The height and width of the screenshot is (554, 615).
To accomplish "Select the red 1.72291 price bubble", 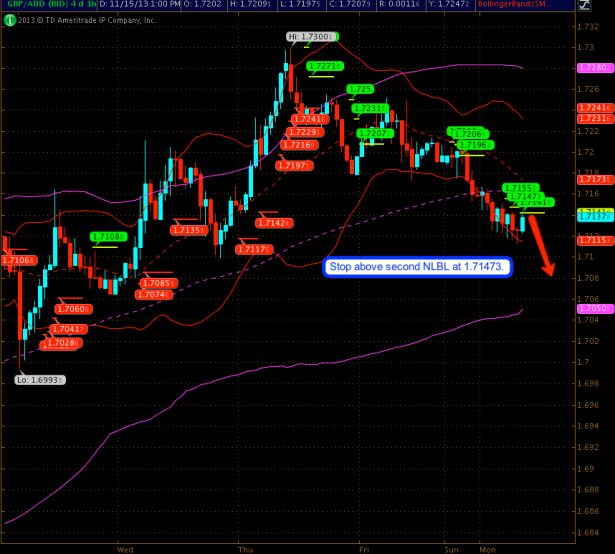I will 305,132.
